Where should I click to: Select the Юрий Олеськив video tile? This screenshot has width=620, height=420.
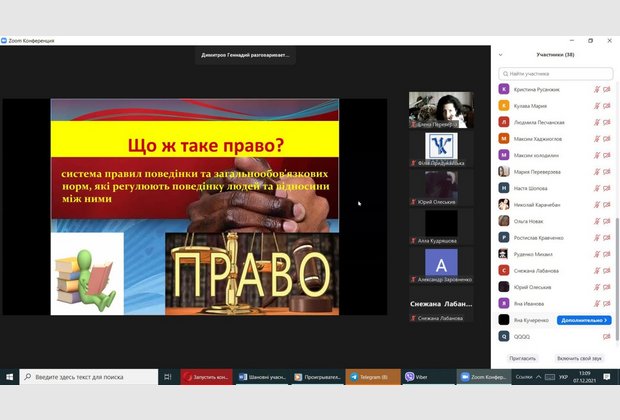pos(441,187)
